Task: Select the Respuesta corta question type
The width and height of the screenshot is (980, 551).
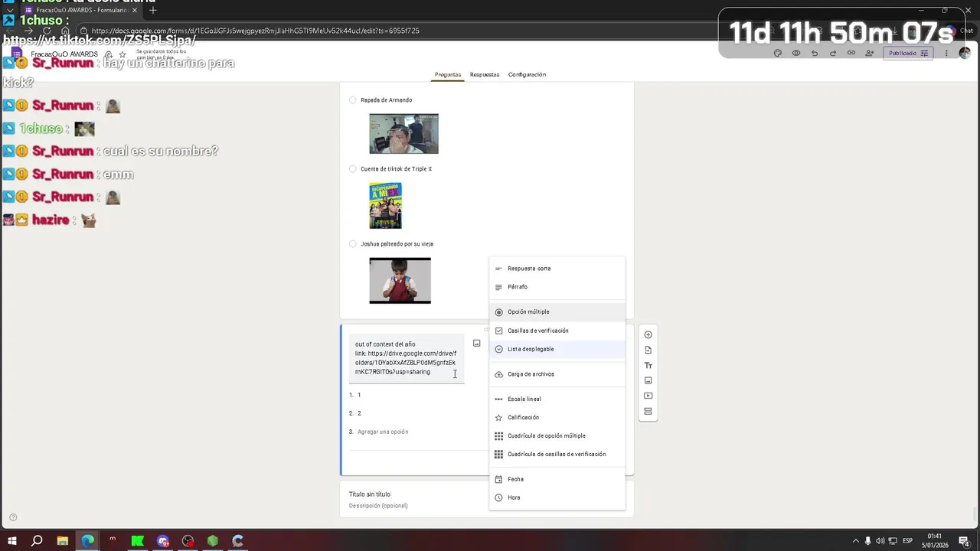Action: tap(557, 269)
